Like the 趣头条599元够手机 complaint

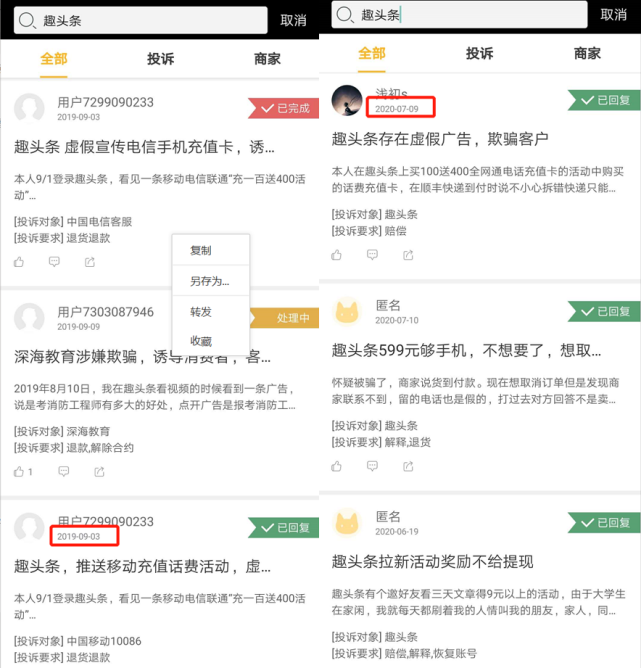336,466
